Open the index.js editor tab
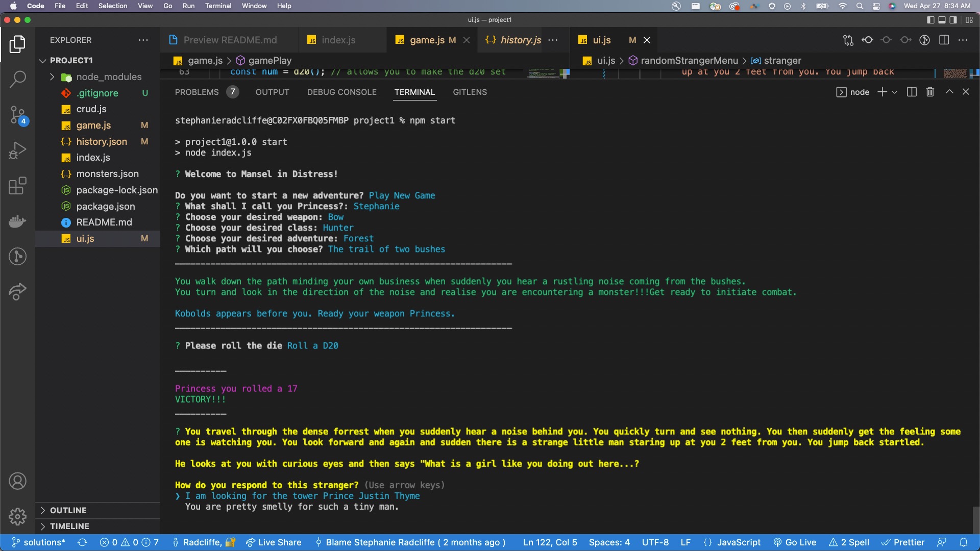This screenshot has height=551, width=980. tap(338, 40)
